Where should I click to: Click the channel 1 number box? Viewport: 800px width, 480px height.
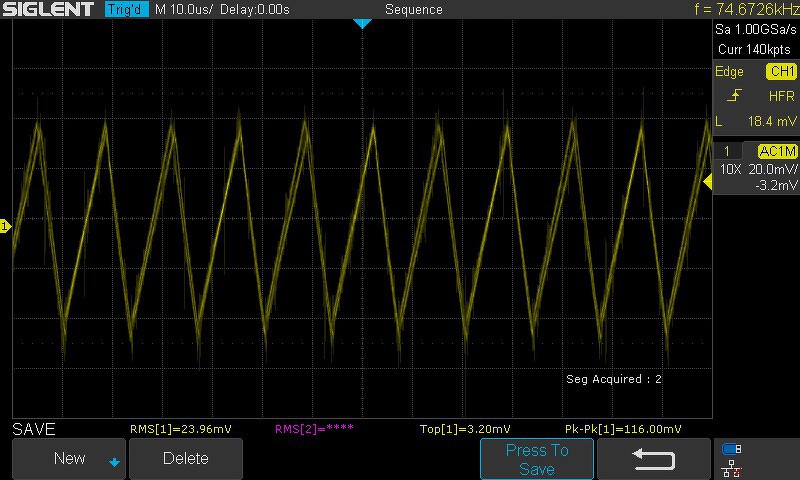pos(727,151)
